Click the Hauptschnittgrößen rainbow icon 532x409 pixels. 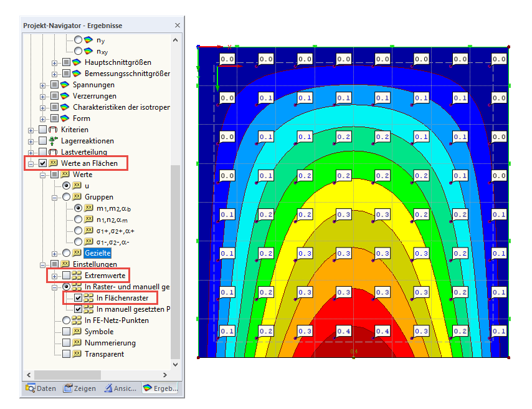[77, 62]
